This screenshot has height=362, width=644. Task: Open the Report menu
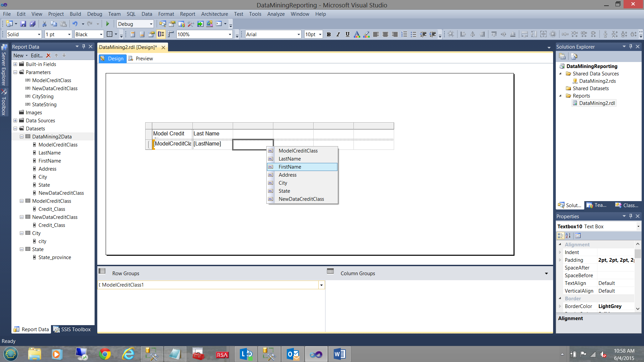tap(187, 14)
